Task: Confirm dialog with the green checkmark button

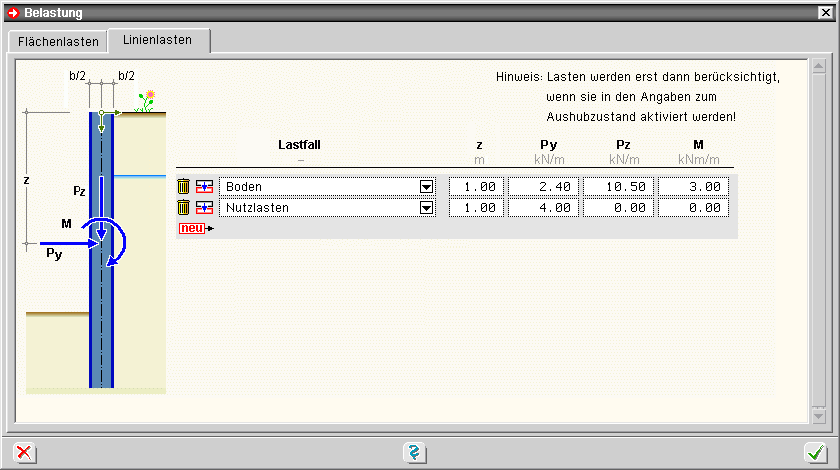Action: tap(816, 453)
